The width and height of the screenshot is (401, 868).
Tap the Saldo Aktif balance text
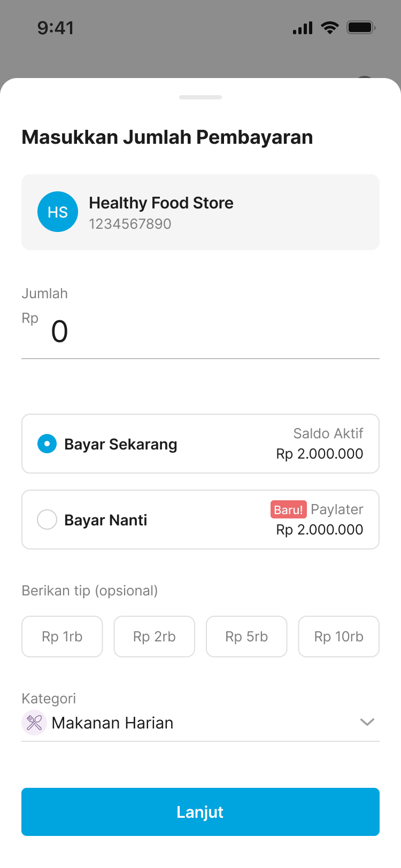tap(328, 433)
